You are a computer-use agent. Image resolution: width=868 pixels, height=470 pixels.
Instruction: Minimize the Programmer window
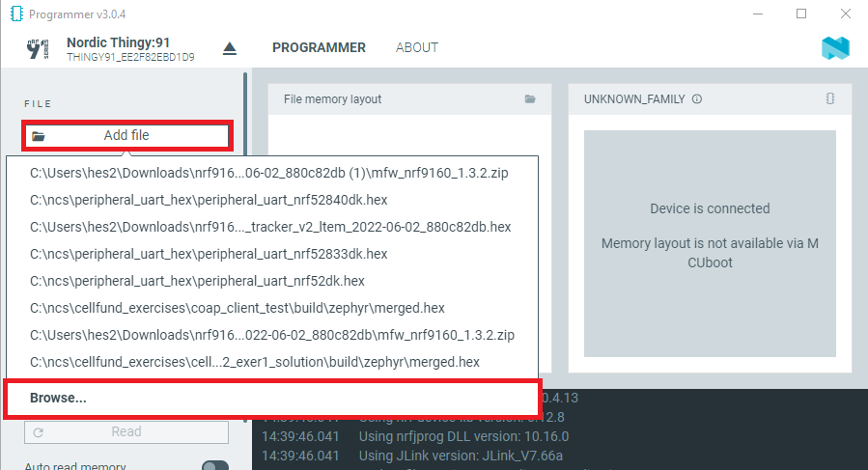758,14
